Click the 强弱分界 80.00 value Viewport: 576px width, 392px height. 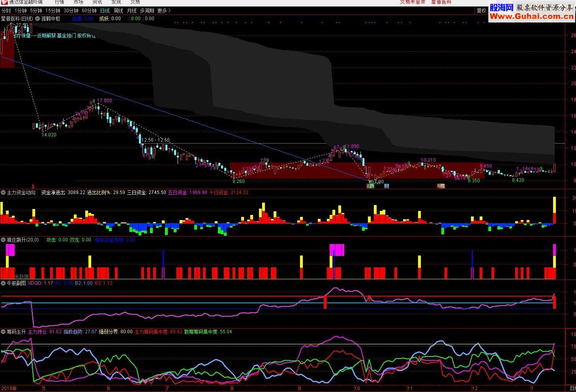(116, 332)
